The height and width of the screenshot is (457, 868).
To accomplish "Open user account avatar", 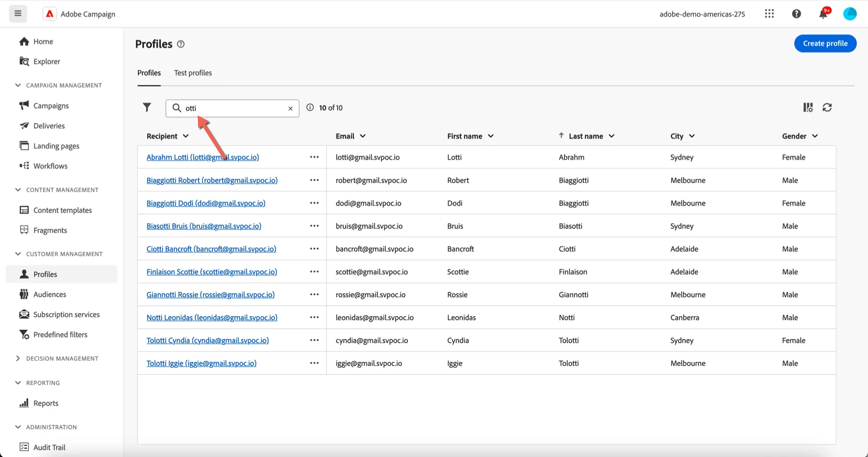I will 849,14.
